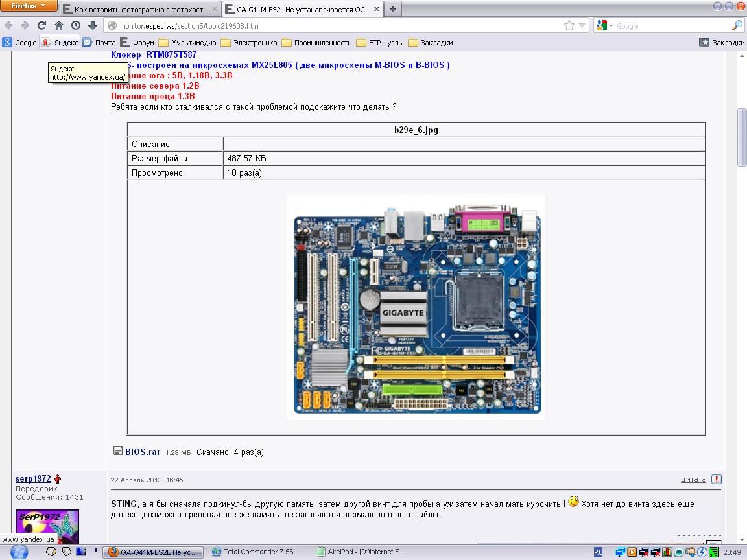The width and height of the screenshot is (747, 560).
Task: Download the BIOS.rar attachment
Action: coord(142,452)
